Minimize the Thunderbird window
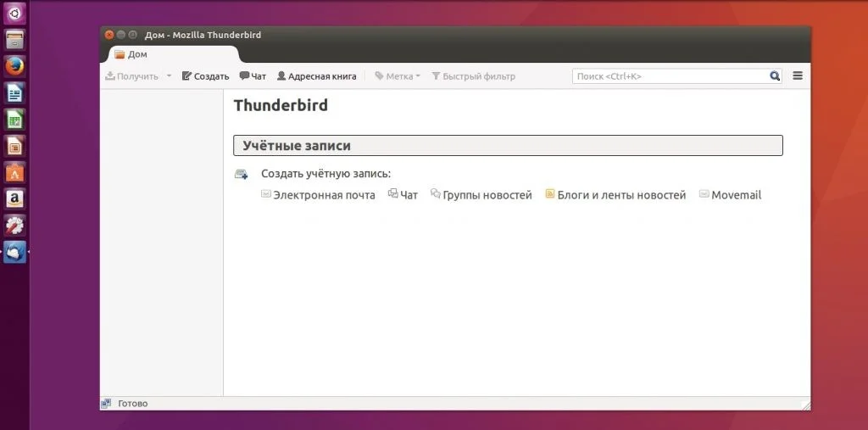The width and height of the screenshot is (868, 430). point(120,35)
